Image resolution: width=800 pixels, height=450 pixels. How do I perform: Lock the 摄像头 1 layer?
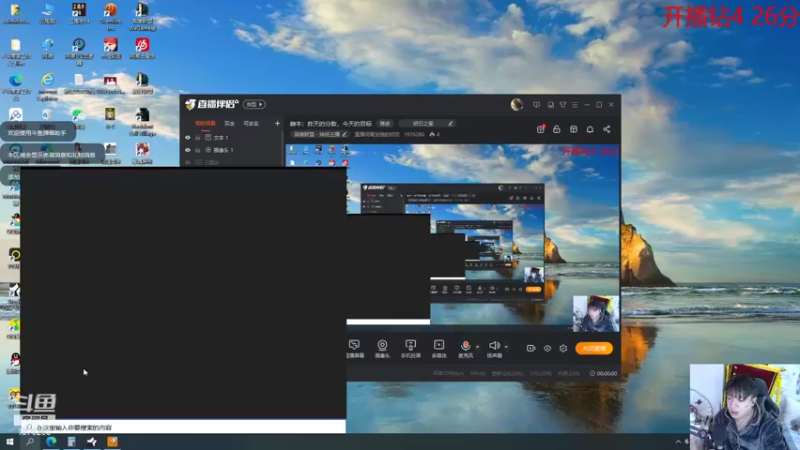(197, 150)
